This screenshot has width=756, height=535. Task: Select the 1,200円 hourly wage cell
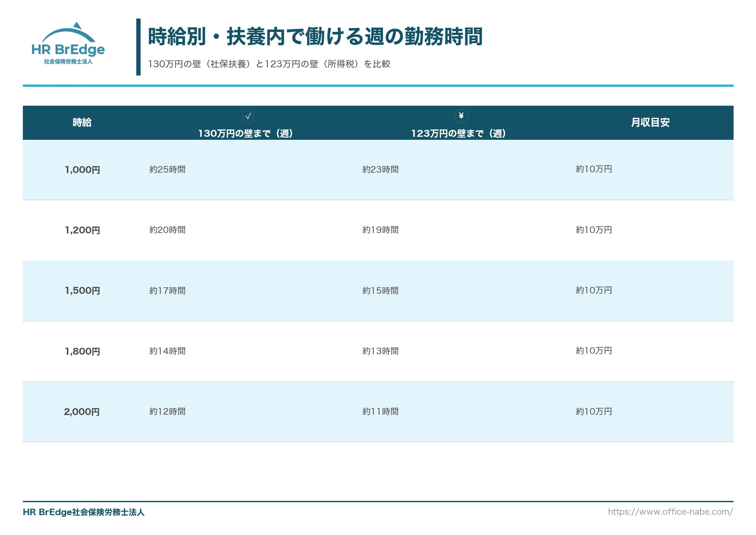click(x=82, y=230)
